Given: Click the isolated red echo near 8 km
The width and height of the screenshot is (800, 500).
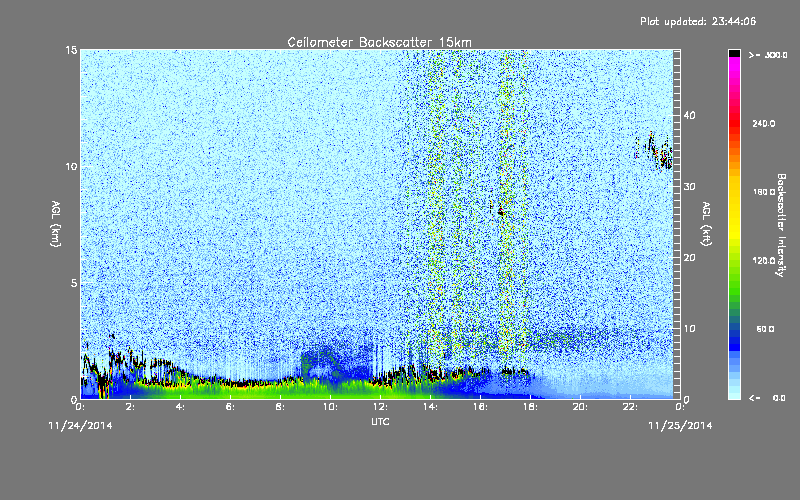Looking at the screenshot, I should [501, 212].
